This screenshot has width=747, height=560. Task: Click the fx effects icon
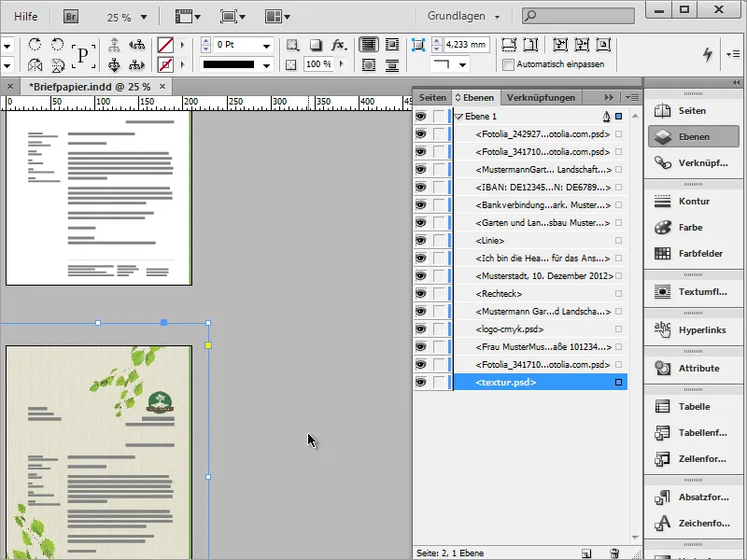pyautogui.click(x=338, y=45)
